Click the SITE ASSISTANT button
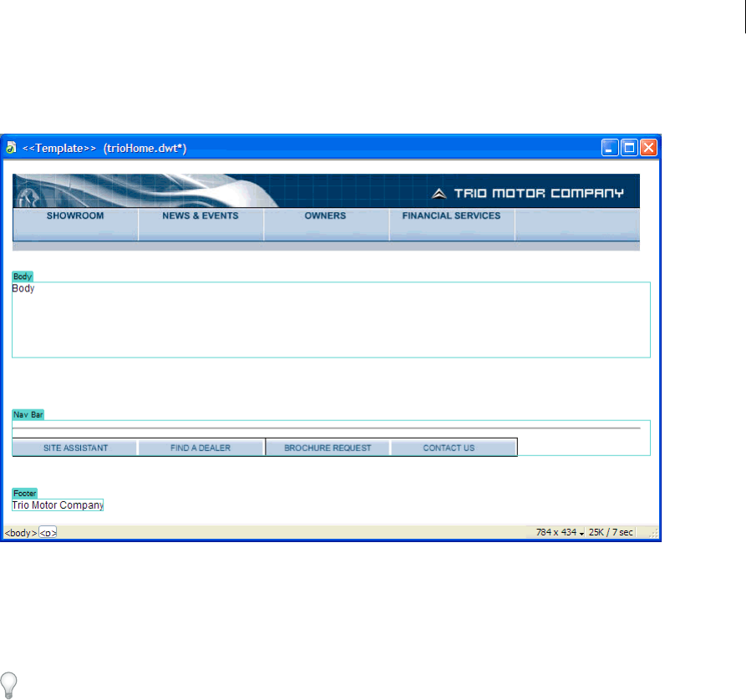 coord(74,448)
